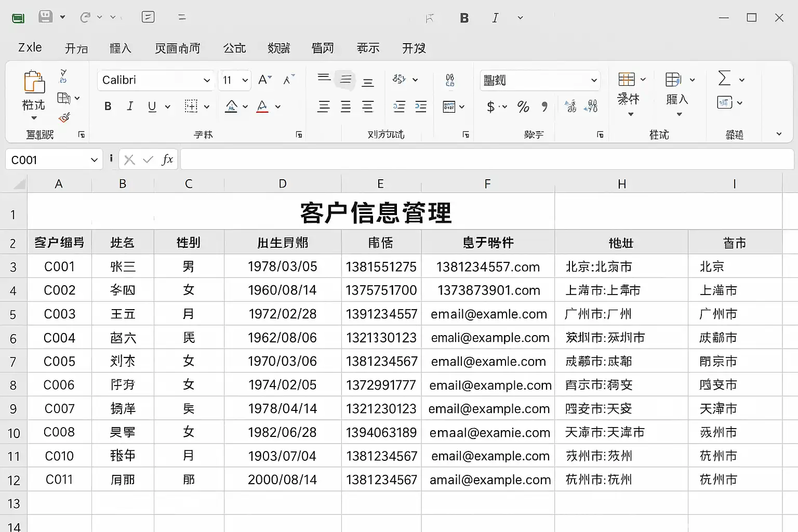The image size is (798, 532).
Task: Click the formula bar input field
Action: pos(486,159)
